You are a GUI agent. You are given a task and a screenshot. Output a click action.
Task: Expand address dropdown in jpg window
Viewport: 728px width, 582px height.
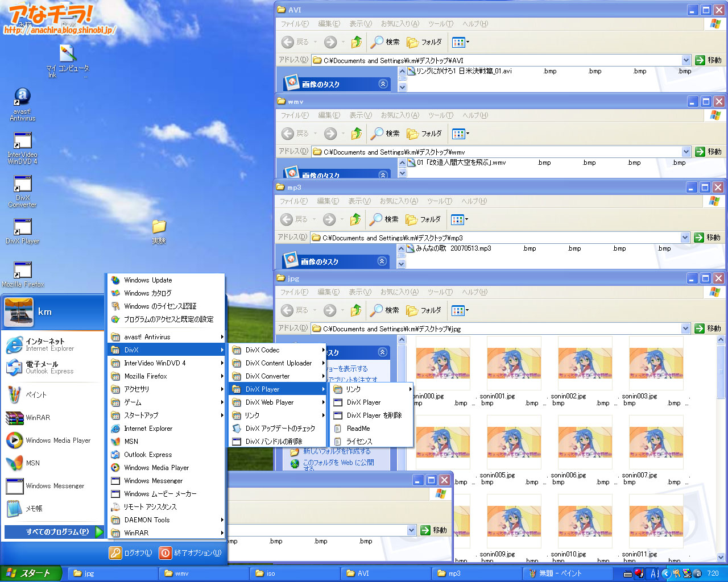685,329
